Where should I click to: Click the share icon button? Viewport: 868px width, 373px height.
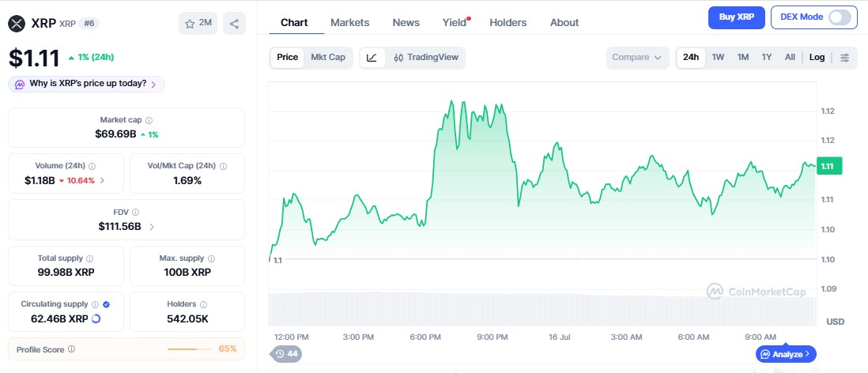click(x=234, y=23)
